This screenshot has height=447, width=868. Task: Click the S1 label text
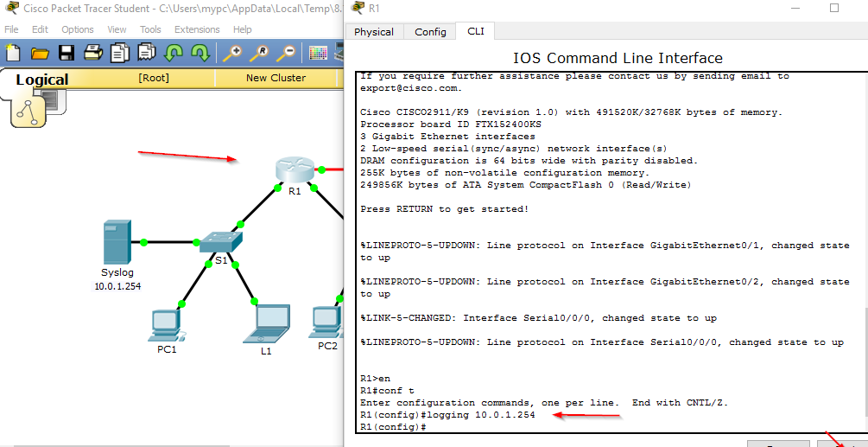pos(221,259)
